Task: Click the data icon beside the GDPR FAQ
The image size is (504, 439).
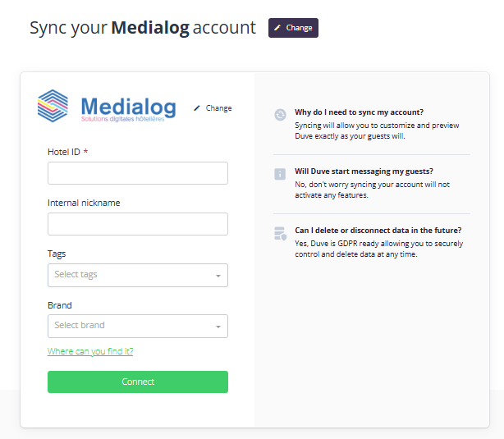Action: [x=280, y=234]
